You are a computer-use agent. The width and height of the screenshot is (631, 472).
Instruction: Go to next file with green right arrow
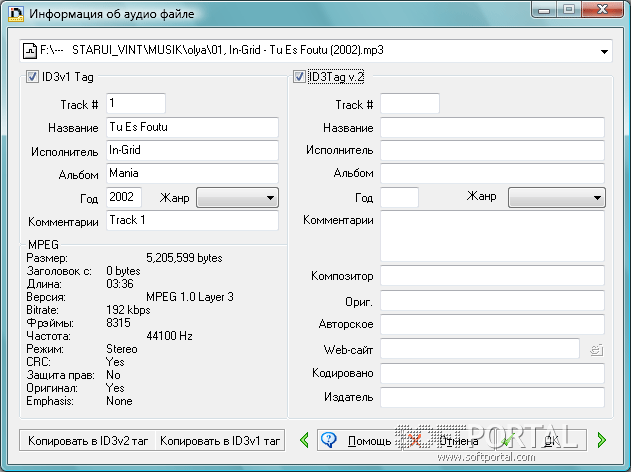[x=602, y=440]
